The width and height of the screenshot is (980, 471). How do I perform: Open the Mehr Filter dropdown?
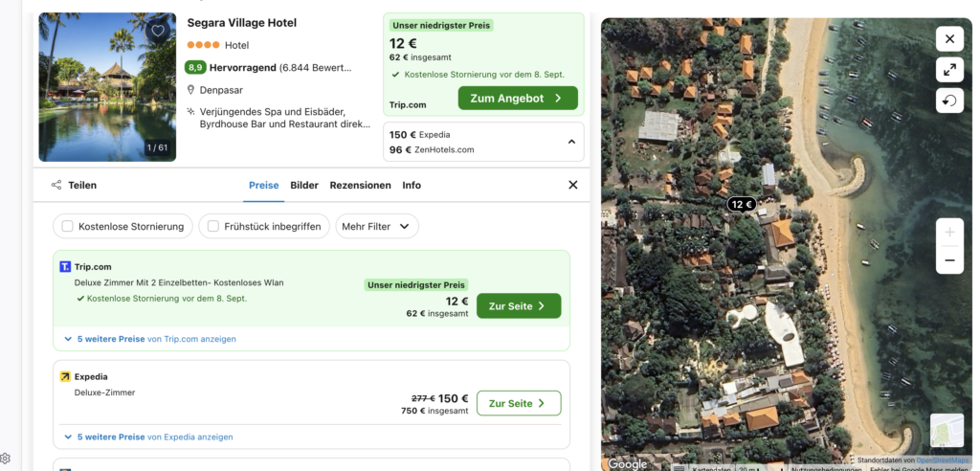[x=377, y=226]
